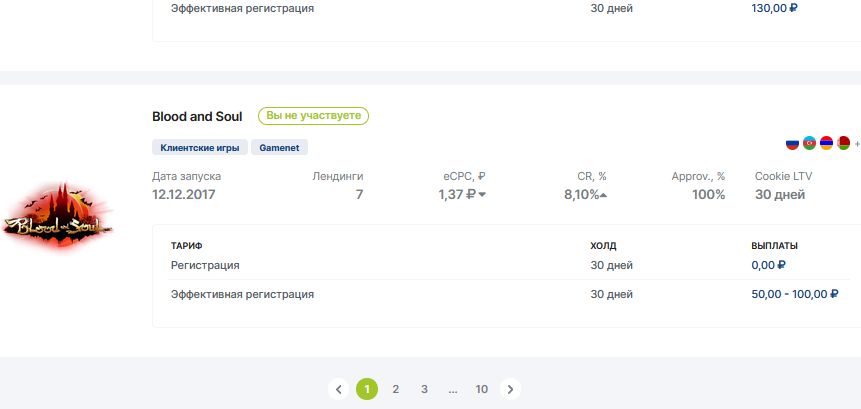Select the 'Клиентские игры' category tag
Image resolution: width=861 pixels, height=409 pixels.
199,147
